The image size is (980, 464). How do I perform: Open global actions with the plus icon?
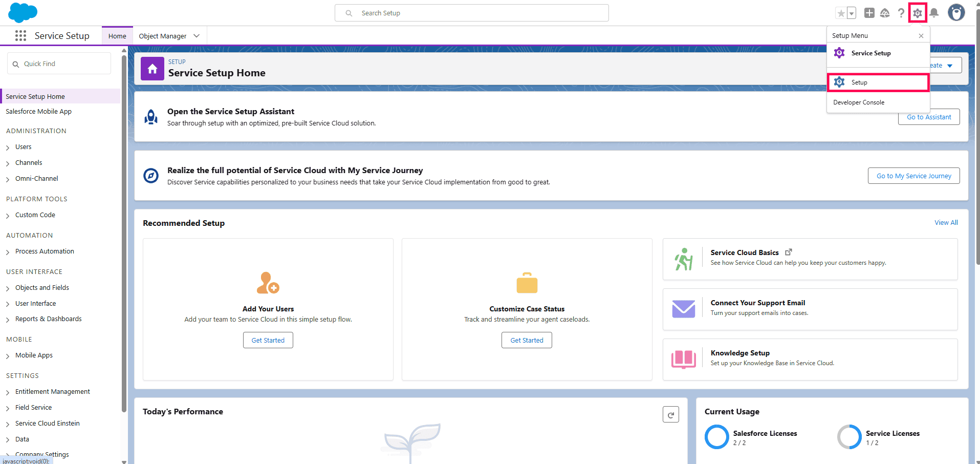[869, 13]
